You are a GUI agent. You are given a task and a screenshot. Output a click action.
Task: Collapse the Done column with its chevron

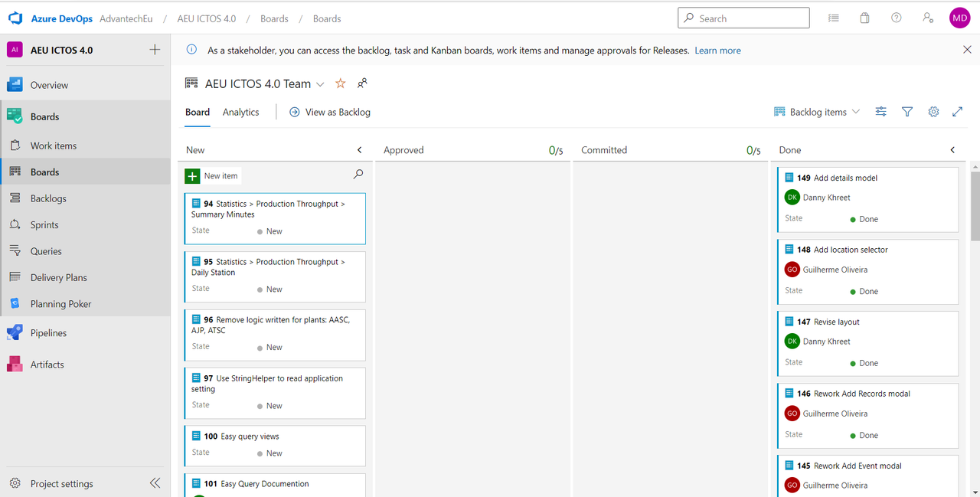952,150
